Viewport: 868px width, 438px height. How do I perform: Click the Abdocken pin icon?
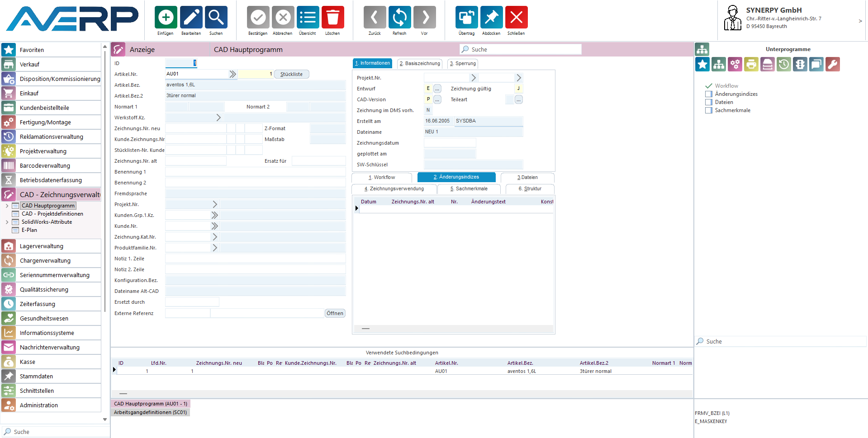click(491, 18)
